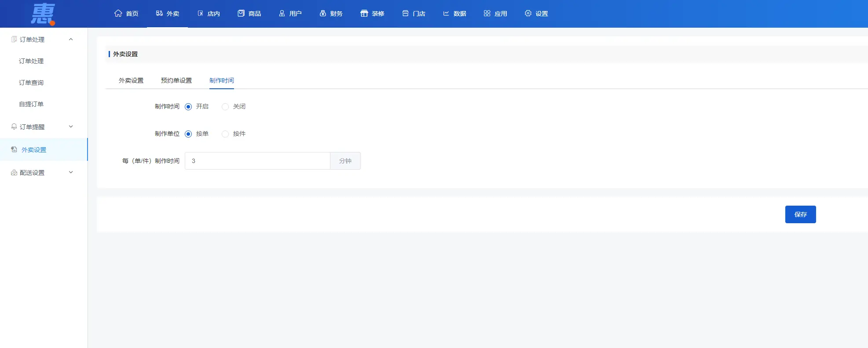
Task: Click the gear icon beside 设置
Action: [528, 13]
